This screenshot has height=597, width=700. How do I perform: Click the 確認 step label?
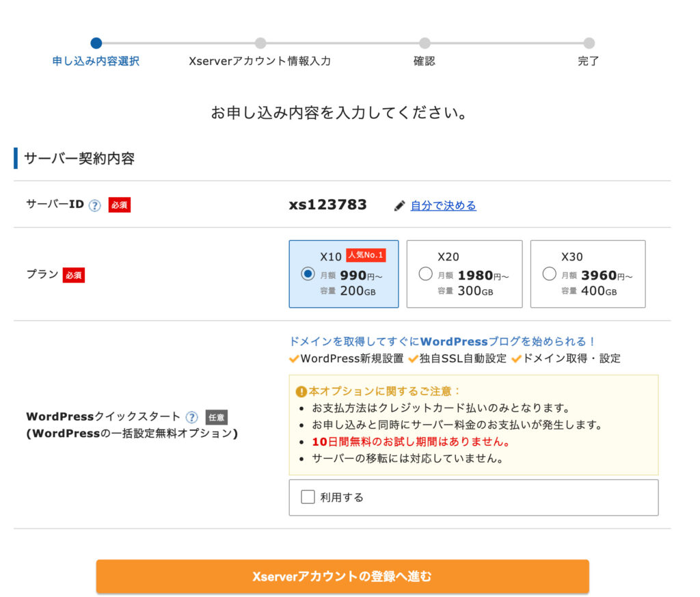click(x=424, y=61)
